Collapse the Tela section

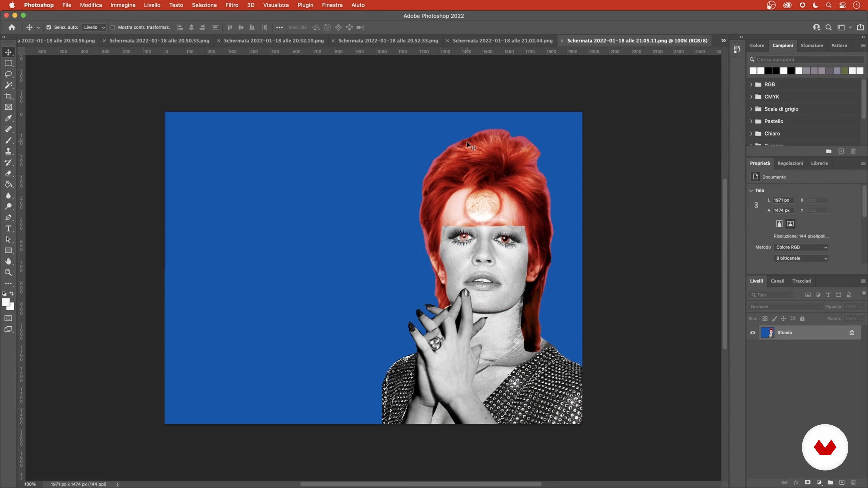point(751,190)
